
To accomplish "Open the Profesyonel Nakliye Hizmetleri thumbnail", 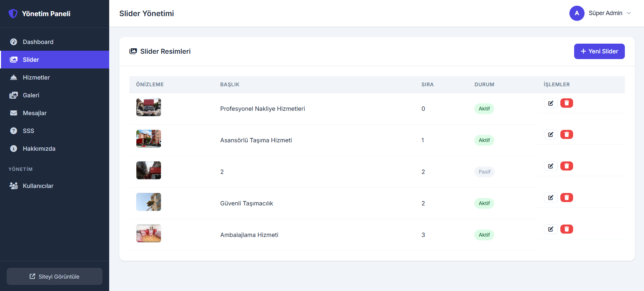I will coord(148,107).
